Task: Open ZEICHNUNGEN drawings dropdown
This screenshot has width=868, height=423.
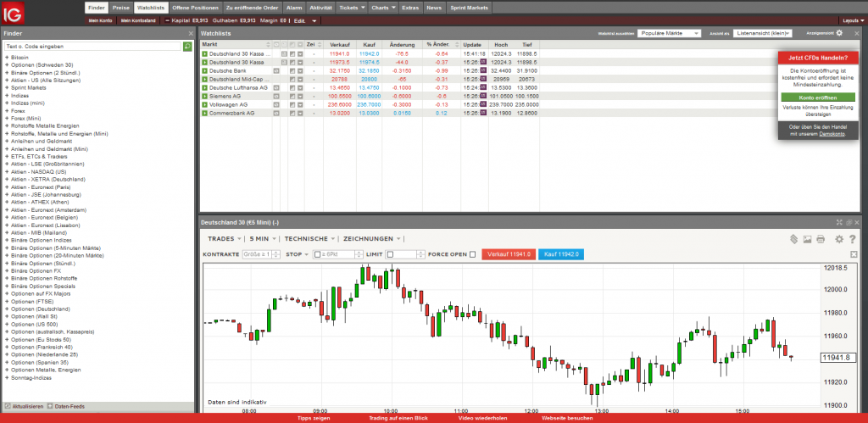Action: point(372,239)
